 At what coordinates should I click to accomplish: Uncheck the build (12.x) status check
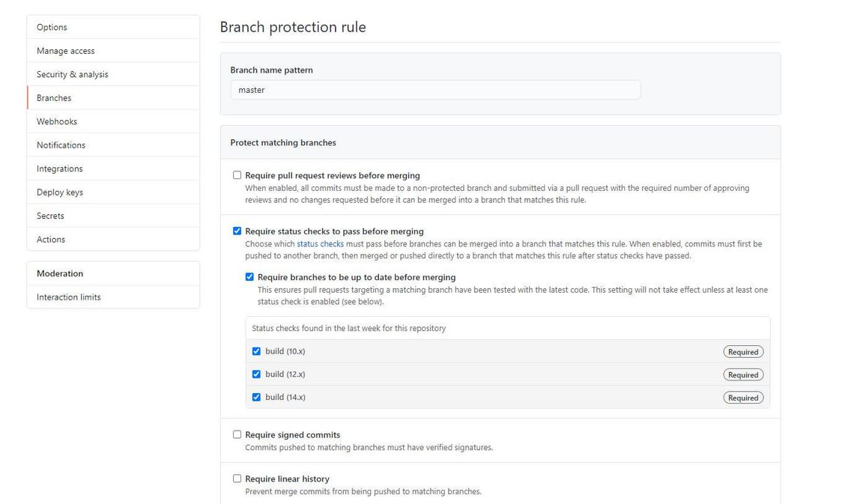pos(256,374)
